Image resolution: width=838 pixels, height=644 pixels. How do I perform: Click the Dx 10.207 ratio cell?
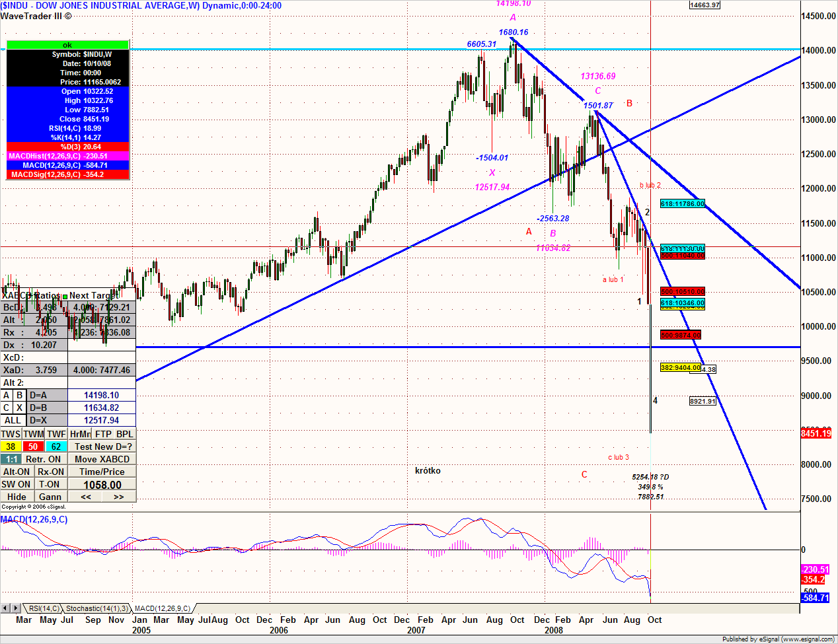34,345
